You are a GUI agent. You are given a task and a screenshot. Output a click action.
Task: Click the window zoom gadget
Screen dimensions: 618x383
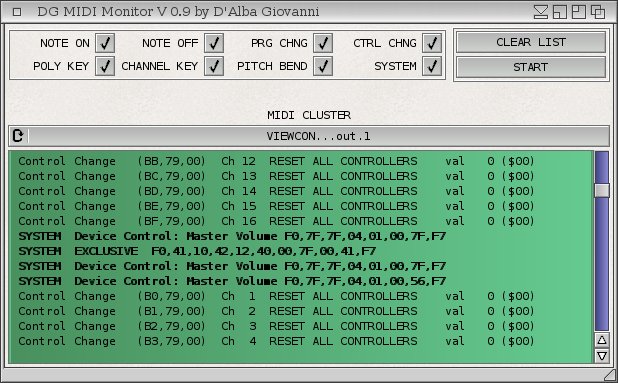[x=579, y=12]
